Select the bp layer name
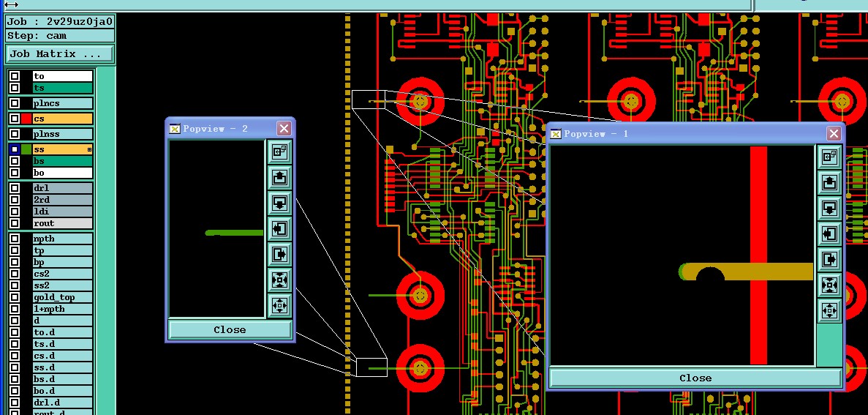 (62, 262)
